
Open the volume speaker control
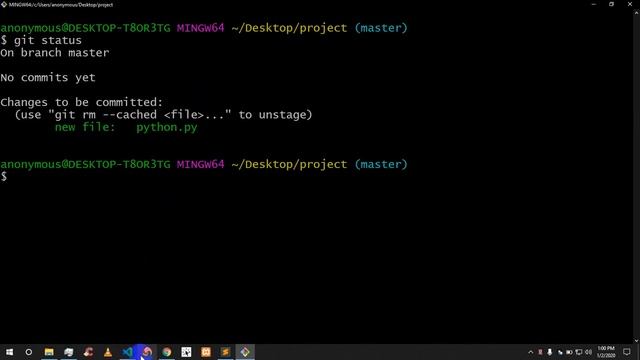point(588,352)
